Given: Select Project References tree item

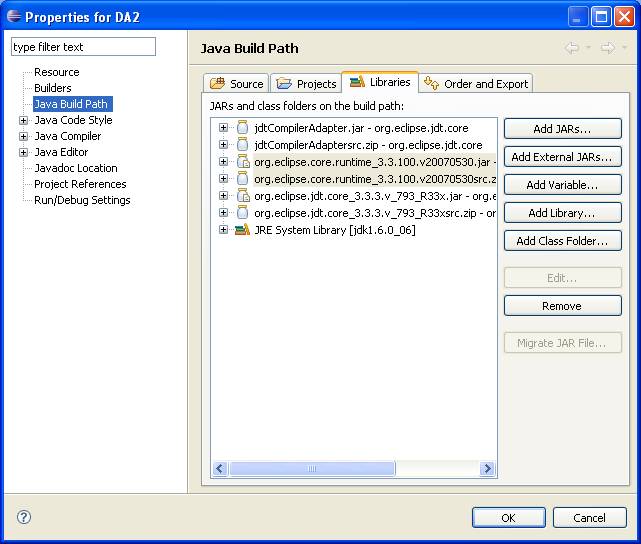Looking at the screenshot, I should coord(80,184).
